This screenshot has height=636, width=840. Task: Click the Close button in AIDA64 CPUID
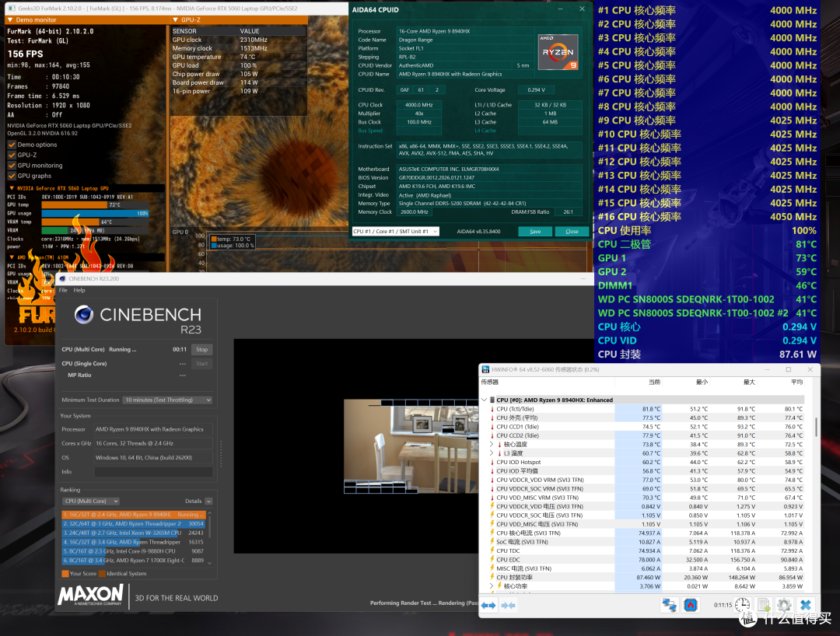[x=572, y=231]
